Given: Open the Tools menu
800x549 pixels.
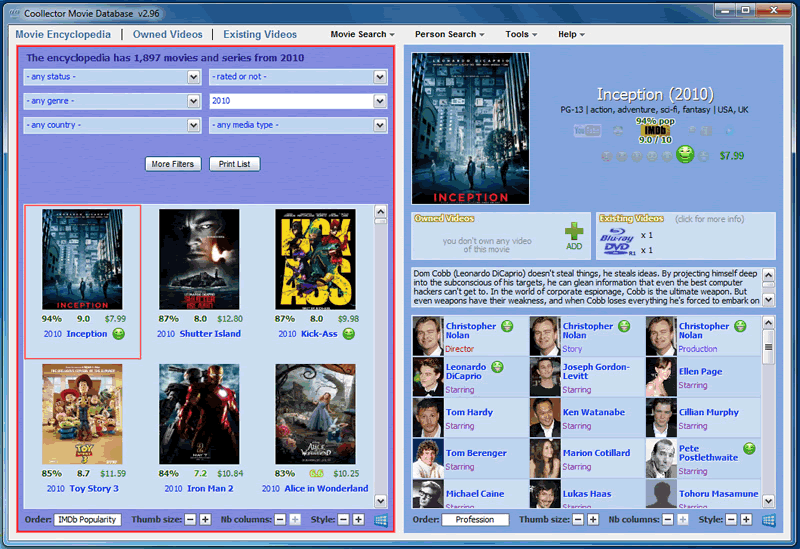Looking at the screenshot, I should [x=521, y=34].
